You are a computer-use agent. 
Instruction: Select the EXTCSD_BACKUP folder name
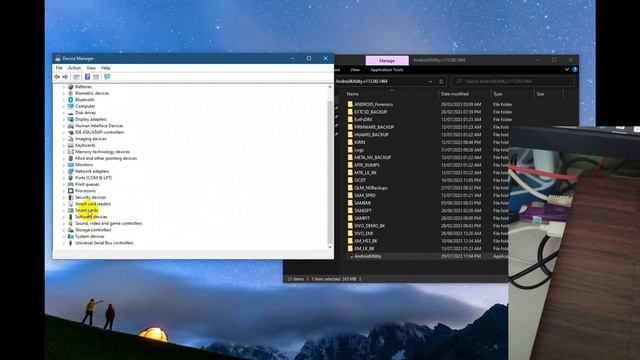(x=371, y=112)
